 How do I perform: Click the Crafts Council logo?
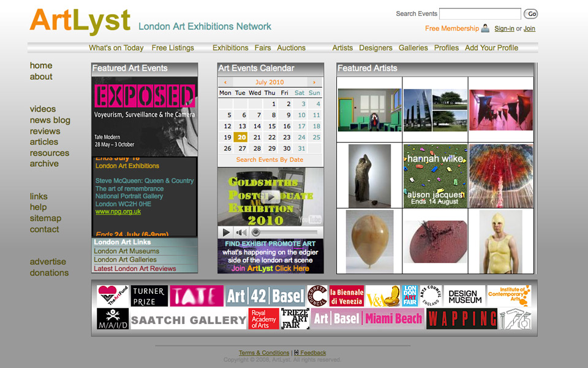tap(317, 296)
